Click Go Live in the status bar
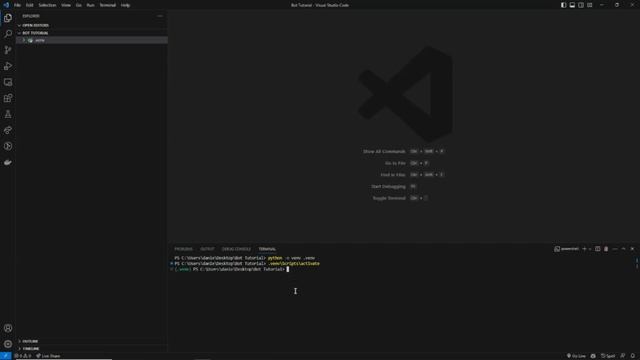Viewport: 640px width, 360px height. [576, 356]
